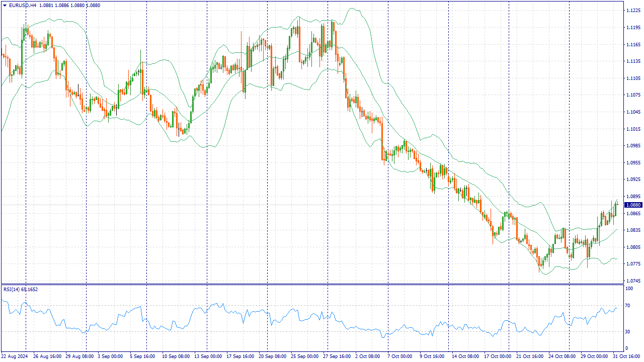The height and width of the screenshot is (362, 644).
Task: Click the 1.0985 price scale label
Action: point(633,146)
